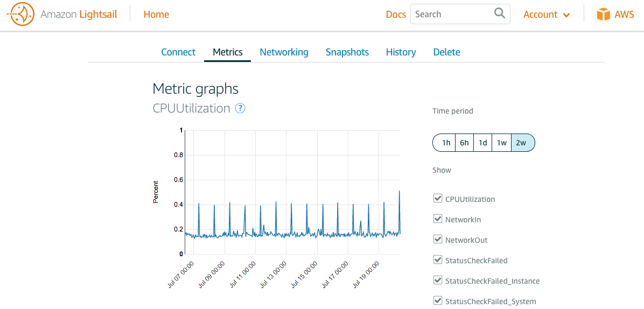Click the Amazon Lightsail logo icon
The image size is (644, 309).
pos(20,15)
